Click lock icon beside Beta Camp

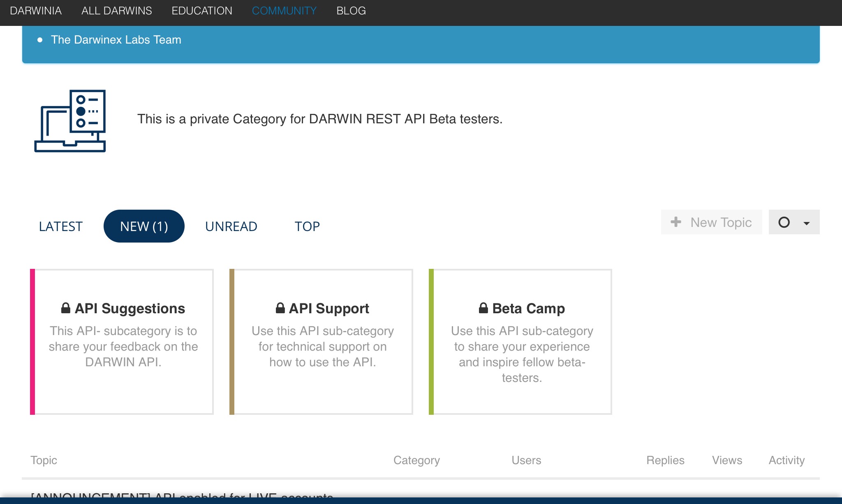[x=483, y=308]
